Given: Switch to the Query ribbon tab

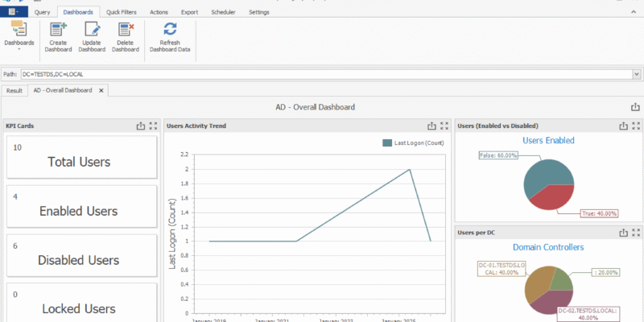Looking at the screenshot, I should 43,12.
